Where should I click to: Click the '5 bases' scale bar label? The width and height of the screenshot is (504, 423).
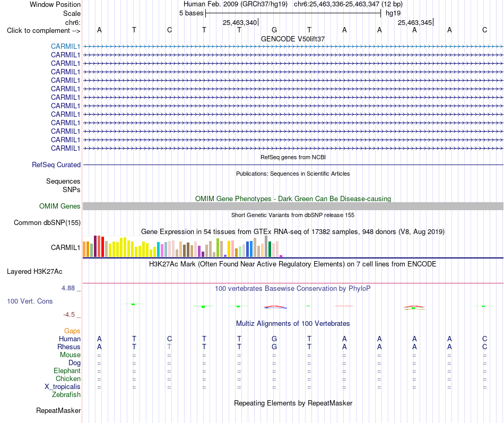point(191,13)
